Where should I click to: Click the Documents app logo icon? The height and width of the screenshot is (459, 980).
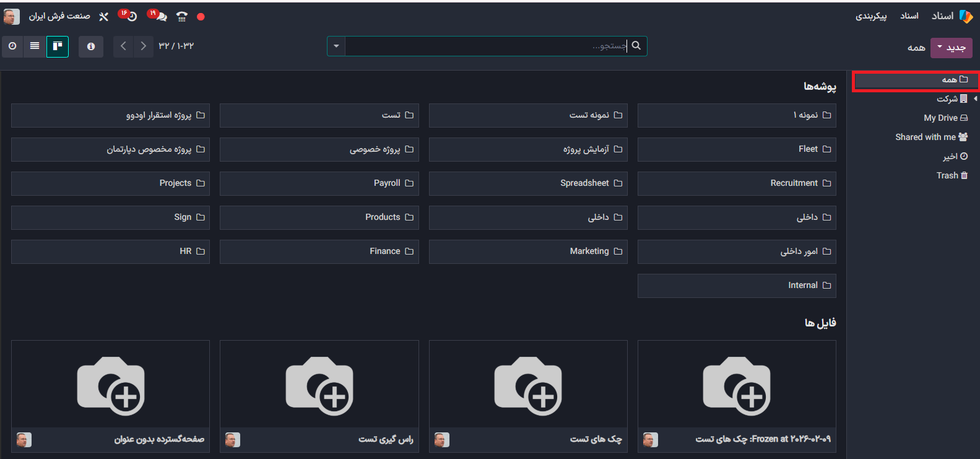point(965,16)
